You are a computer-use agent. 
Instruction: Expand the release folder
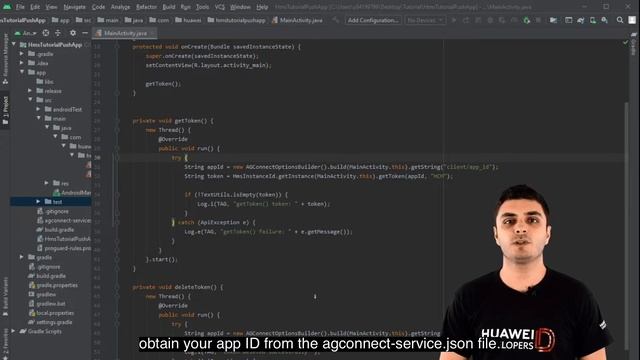tap(30, 91)
